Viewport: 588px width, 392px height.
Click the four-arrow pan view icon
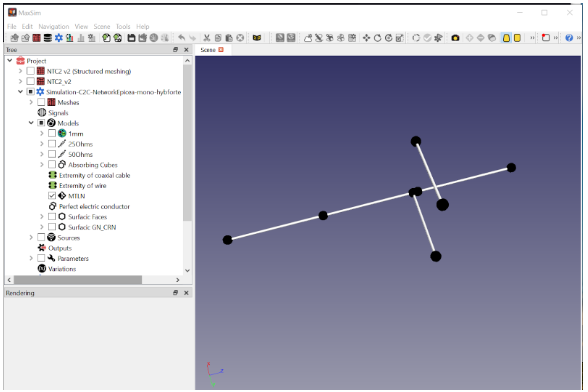pos(366,38)
